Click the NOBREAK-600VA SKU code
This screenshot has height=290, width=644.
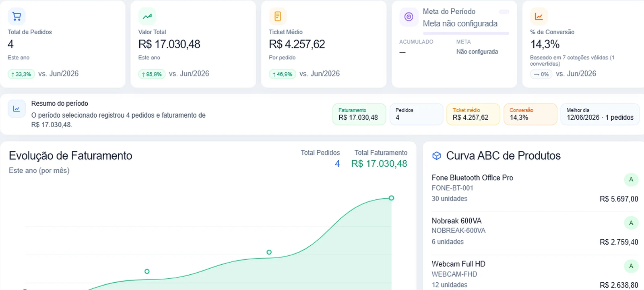pos(458,231)
